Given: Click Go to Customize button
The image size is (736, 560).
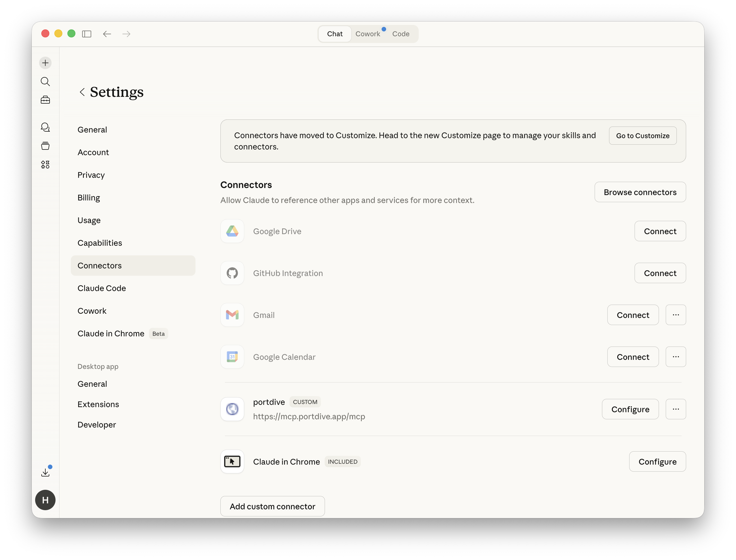Looking at the screenshot, I should 643,136.
